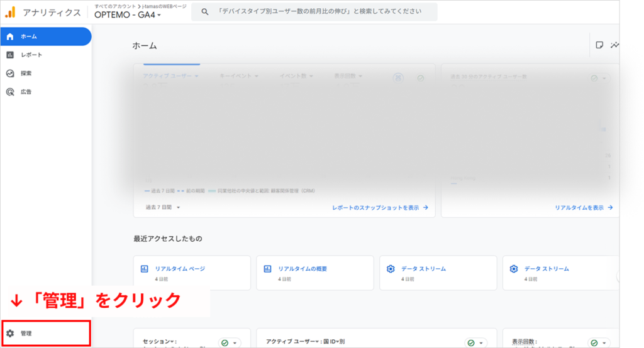Screen dimensions: 644x348
Task: Open the アクティブ ユーザー metric dropdown
Action: click(x=170, y=76)
